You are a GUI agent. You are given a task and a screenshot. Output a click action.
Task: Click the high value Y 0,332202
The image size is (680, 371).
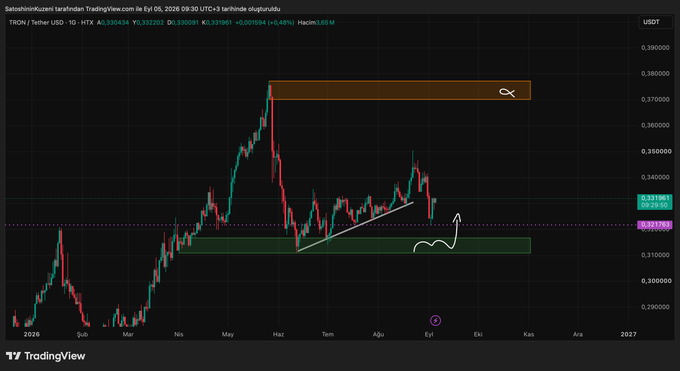coord(148,23)
